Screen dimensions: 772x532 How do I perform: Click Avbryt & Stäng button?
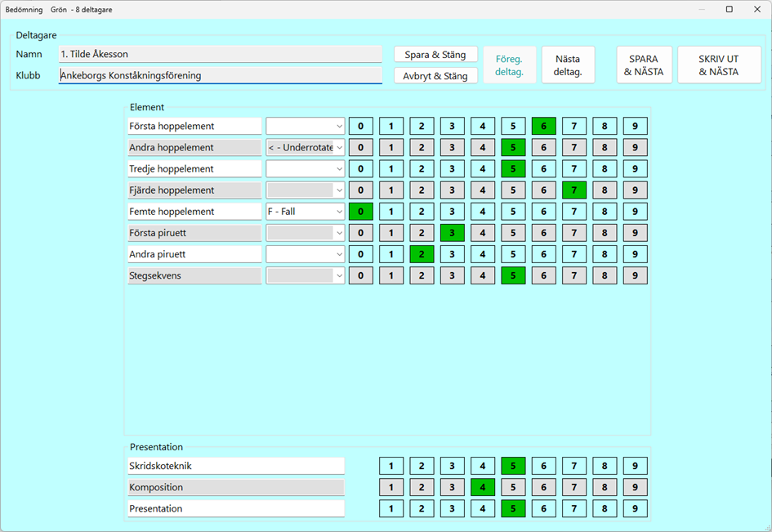click(435, 76)
